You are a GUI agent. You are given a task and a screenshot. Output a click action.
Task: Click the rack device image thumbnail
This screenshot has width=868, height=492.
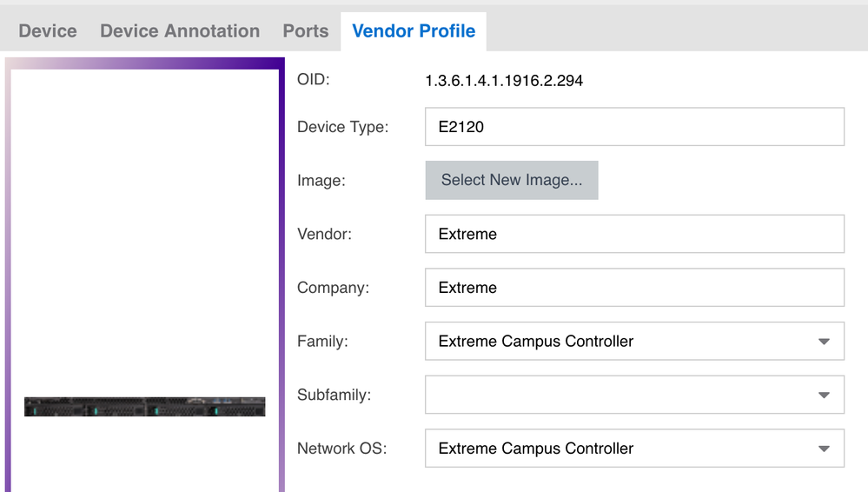click(144, 407)
